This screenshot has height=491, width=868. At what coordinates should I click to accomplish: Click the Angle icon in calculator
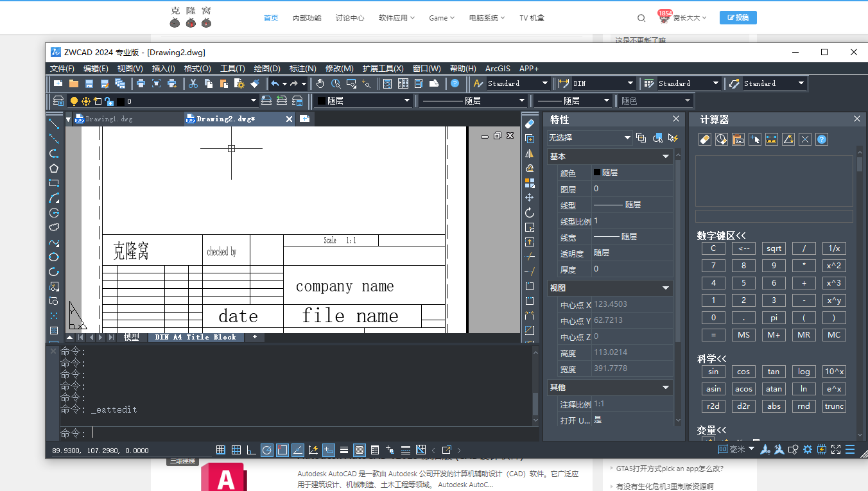pyautogui.click(x=788, y=139)
